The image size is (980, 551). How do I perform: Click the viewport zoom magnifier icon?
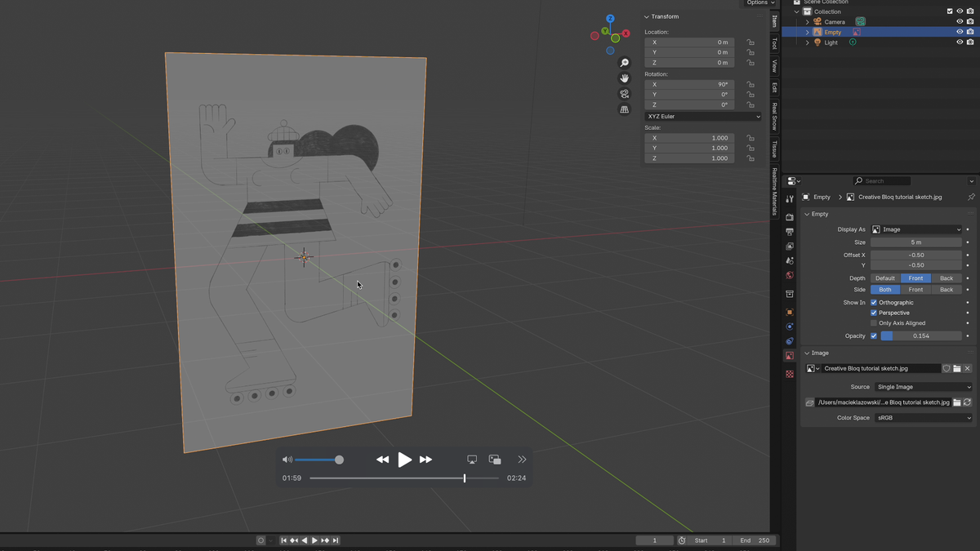pyautogui.click(x=624, y=62)
